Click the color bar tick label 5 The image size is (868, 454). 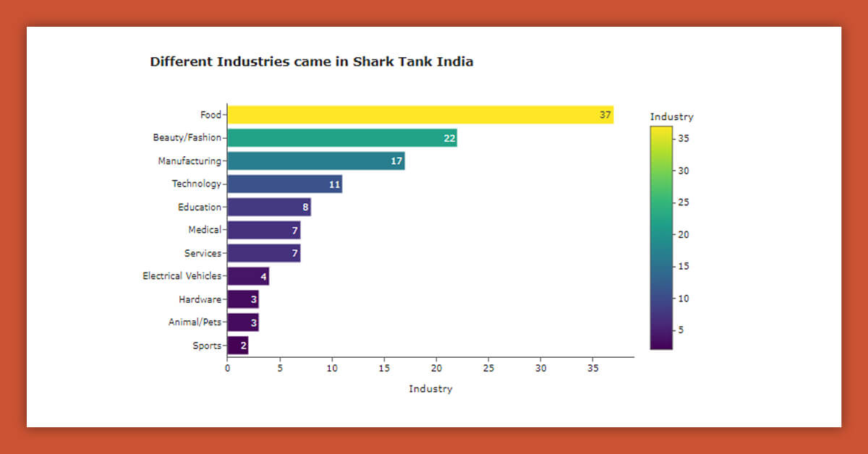coord(681,330)
